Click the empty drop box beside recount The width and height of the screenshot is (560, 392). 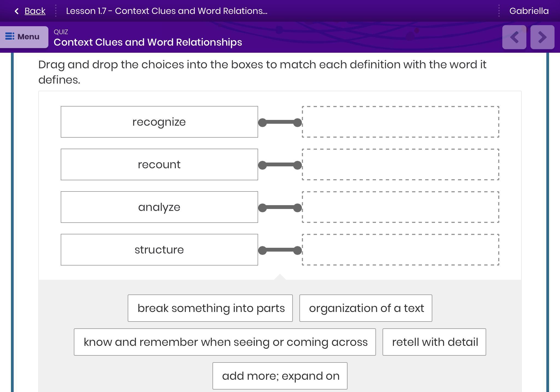pos(401,164)
